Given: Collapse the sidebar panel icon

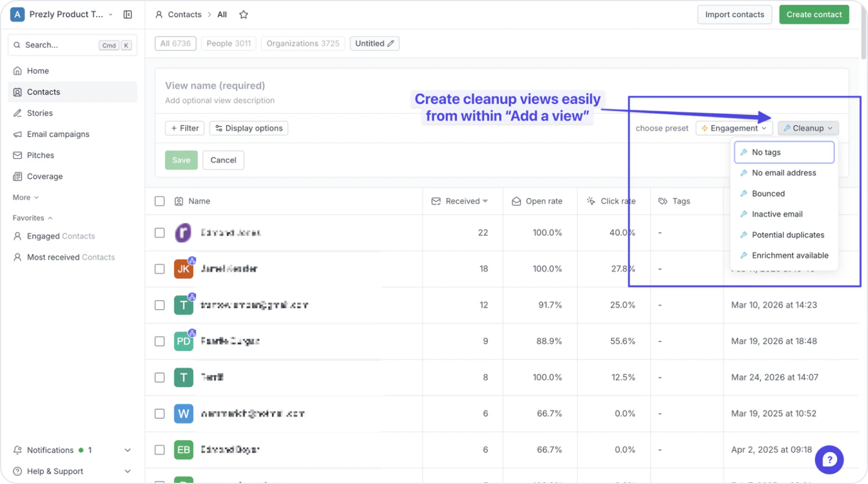Looking at the screenshot, I should click(128, 14).
